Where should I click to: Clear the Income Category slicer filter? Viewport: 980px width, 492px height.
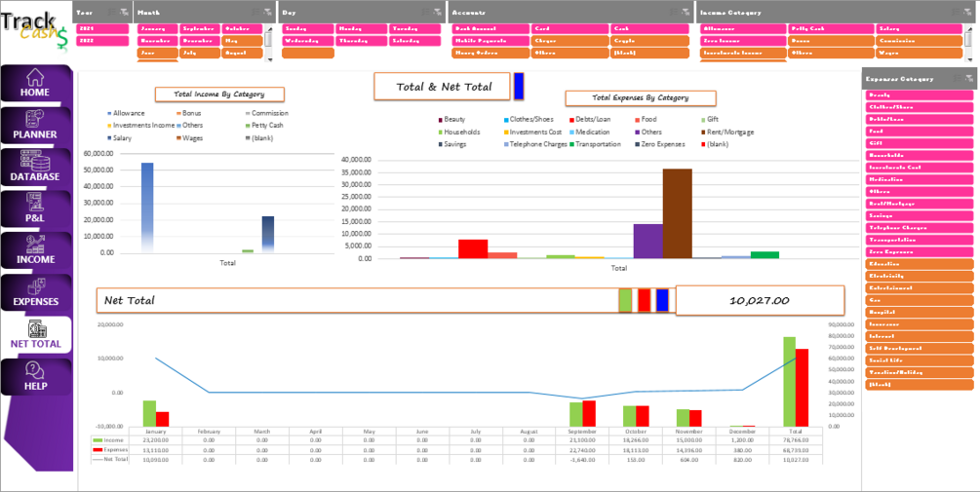coord(968,12)
